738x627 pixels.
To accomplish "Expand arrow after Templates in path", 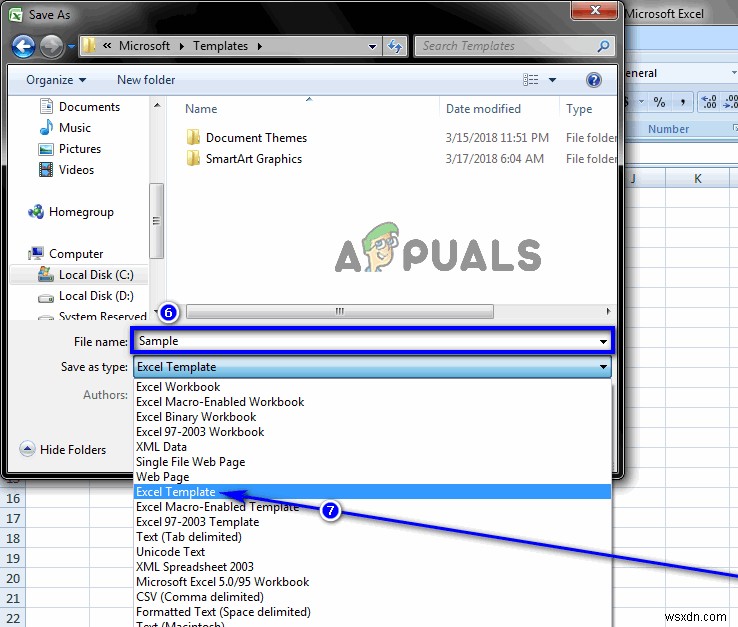I will pos(260,47).
